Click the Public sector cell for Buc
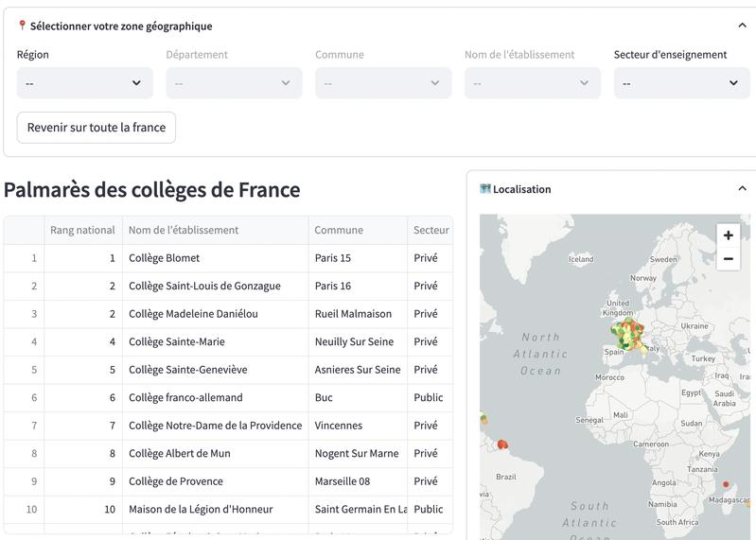The height and width of the screenshot is (540, 756). click(431, 398)
